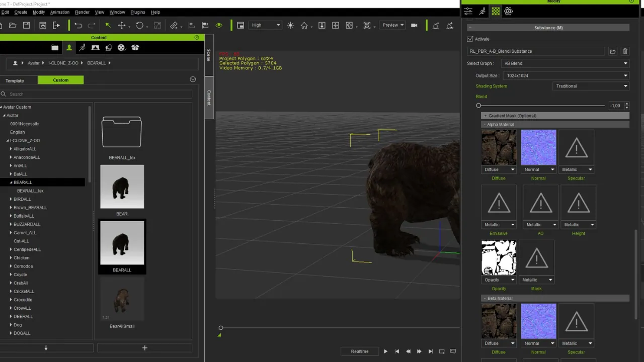The height and width of the screenshot is (362, 644).
Task: Activate the Move Object tool
Action: coord(122,25)
